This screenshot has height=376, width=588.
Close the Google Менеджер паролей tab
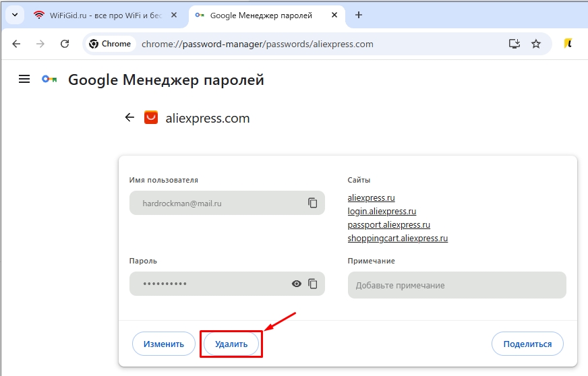334,15
